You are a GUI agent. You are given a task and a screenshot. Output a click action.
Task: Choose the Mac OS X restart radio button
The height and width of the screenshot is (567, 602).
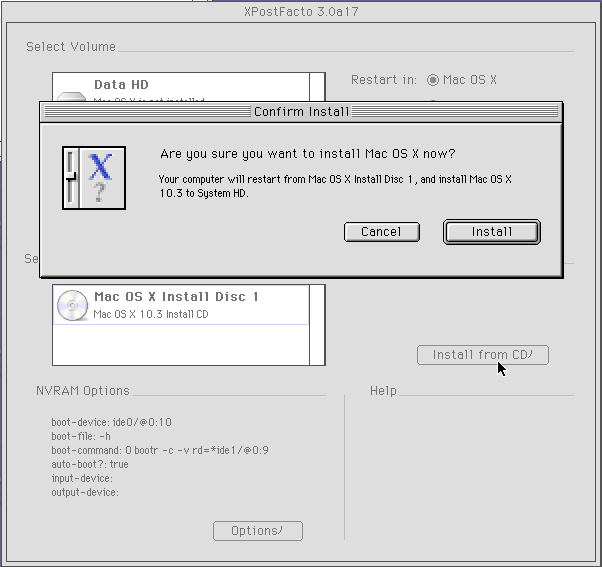coord(433,80)
